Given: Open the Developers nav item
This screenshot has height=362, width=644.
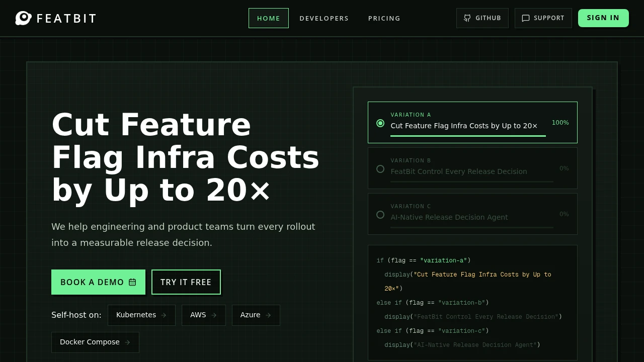Looking at the screenshot, I should coord(324,18).
